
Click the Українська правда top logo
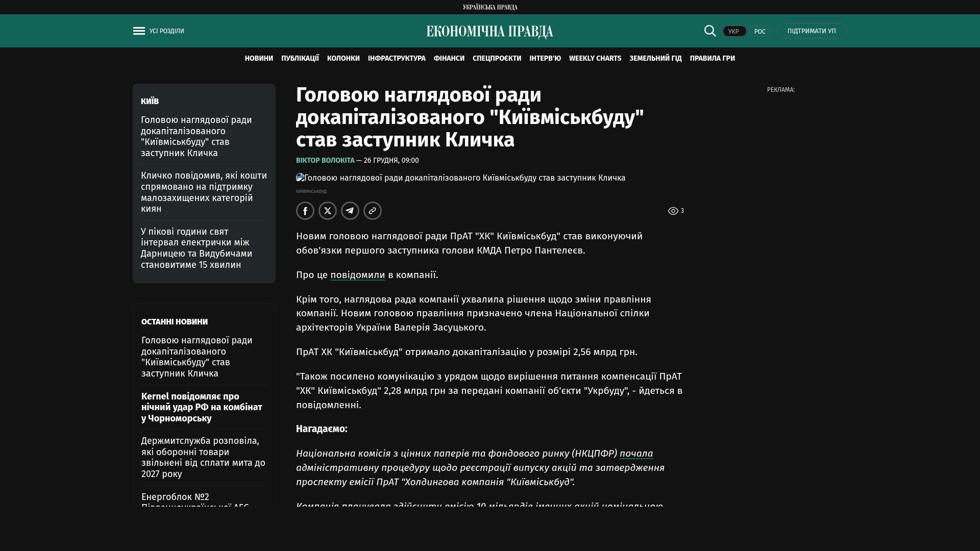[490, 7]
